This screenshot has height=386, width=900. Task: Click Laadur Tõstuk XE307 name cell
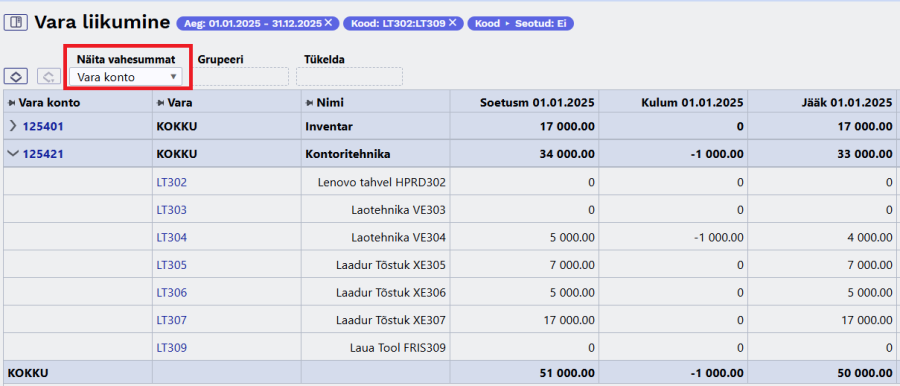(x=375, y=321)
